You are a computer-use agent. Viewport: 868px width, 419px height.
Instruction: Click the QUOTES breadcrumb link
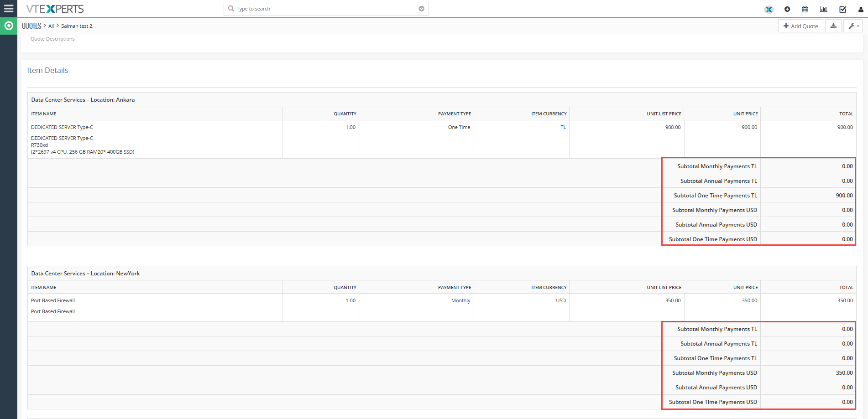tap(31, 26)
